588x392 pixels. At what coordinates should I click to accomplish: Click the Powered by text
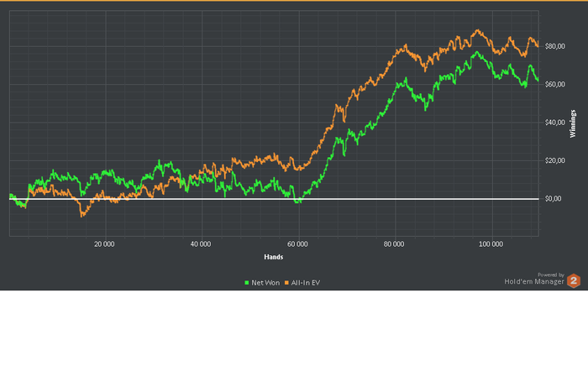(551, 274)
